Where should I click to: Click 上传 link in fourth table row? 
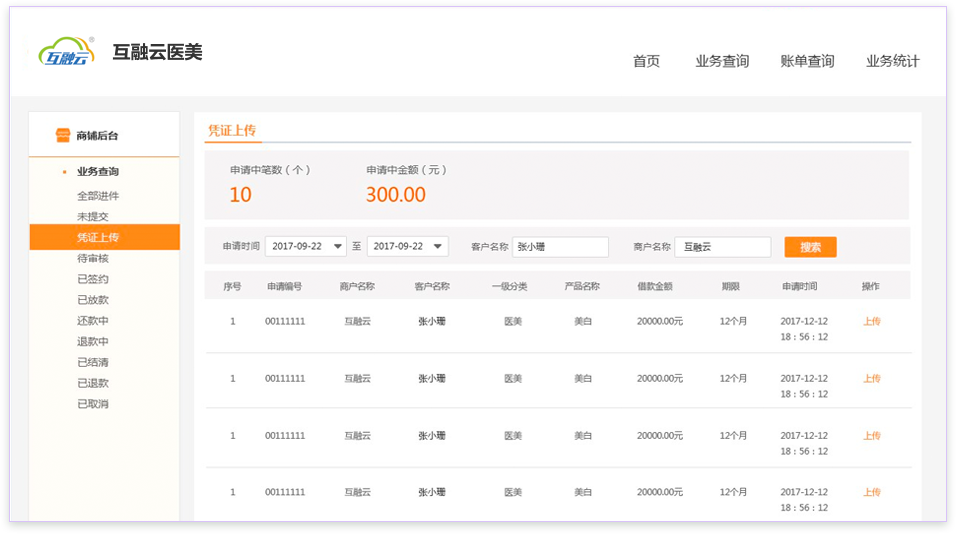click(x=871, y=492)
